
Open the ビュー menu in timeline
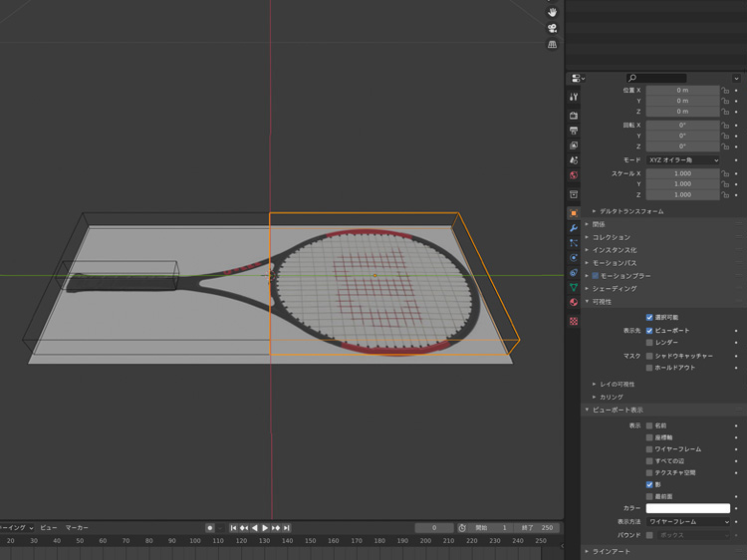[x=48, y=527]
